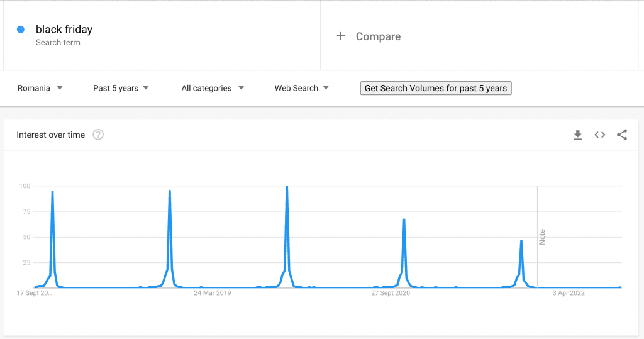644x339 pixels.
Task: Click the Compare text to add term
Action: (x=378, y=36)
